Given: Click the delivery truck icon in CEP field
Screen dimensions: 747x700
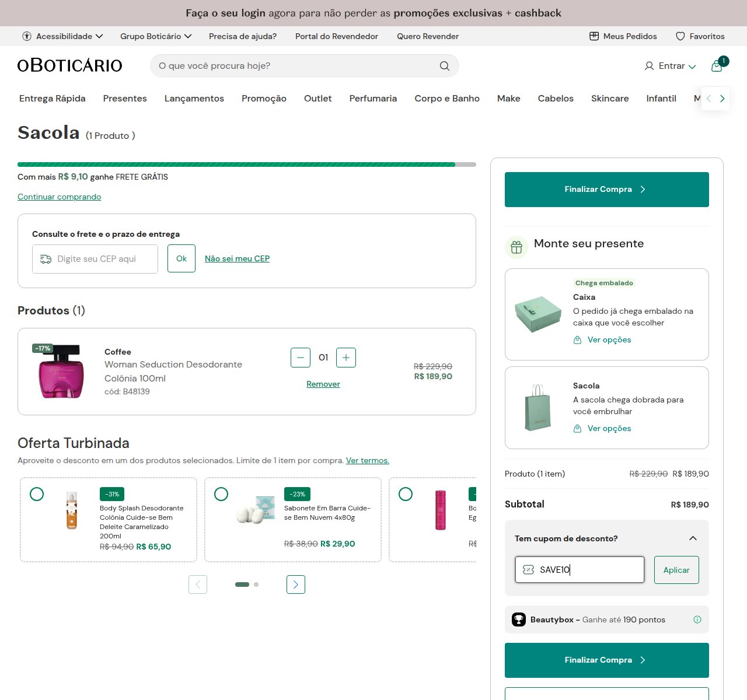Looking at the screenshot, I should [x=46, y=259].
